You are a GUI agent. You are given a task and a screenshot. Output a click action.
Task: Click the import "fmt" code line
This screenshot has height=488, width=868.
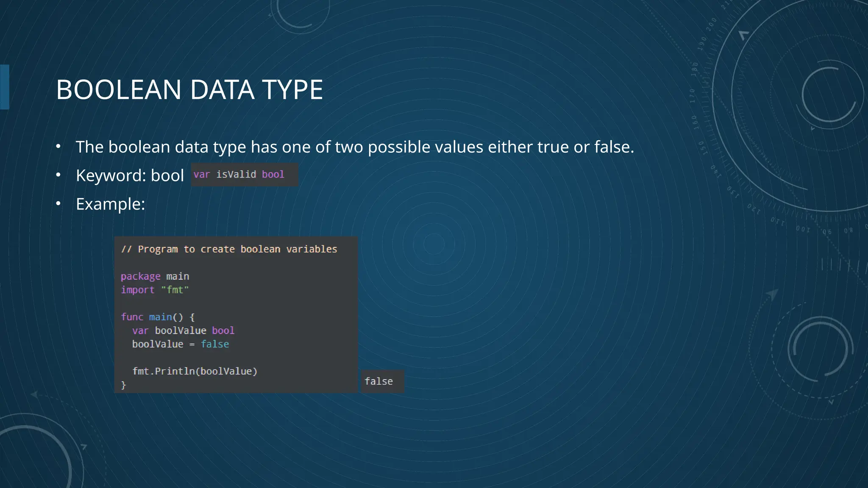[155, 290]
